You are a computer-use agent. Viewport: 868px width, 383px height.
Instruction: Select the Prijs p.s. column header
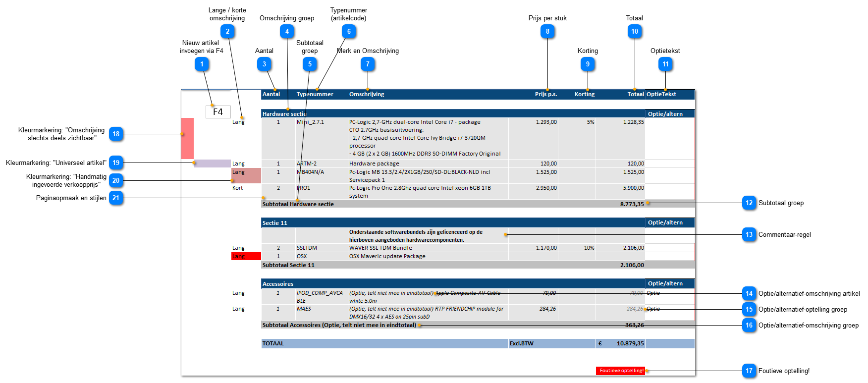point(546,94)
